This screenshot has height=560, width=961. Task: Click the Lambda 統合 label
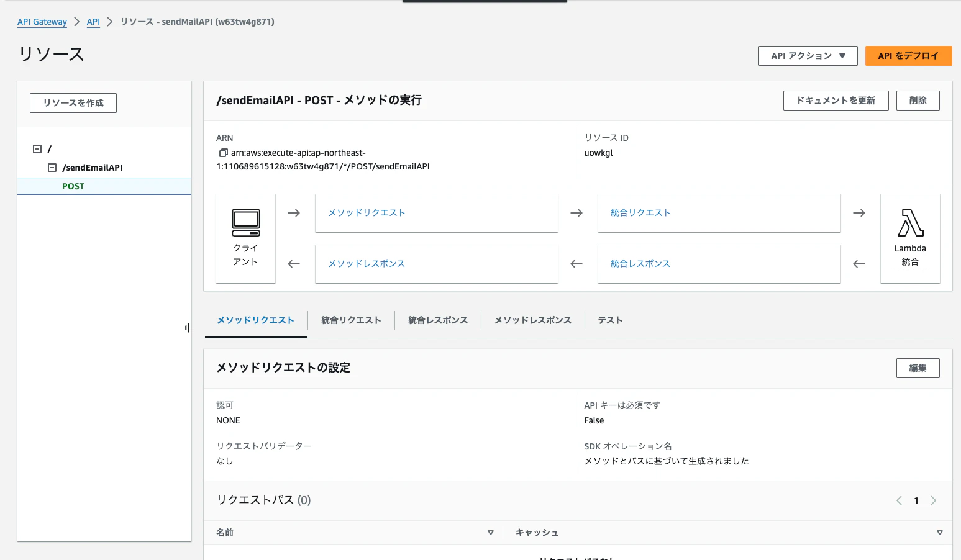click(910, 255)
